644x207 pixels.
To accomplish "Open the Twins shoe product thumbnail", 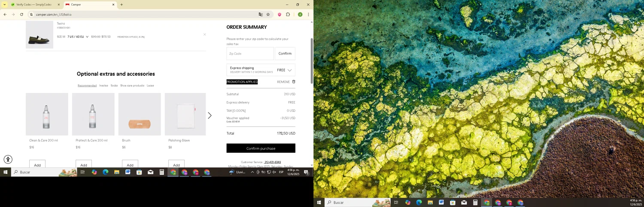I will pos(39,34).
